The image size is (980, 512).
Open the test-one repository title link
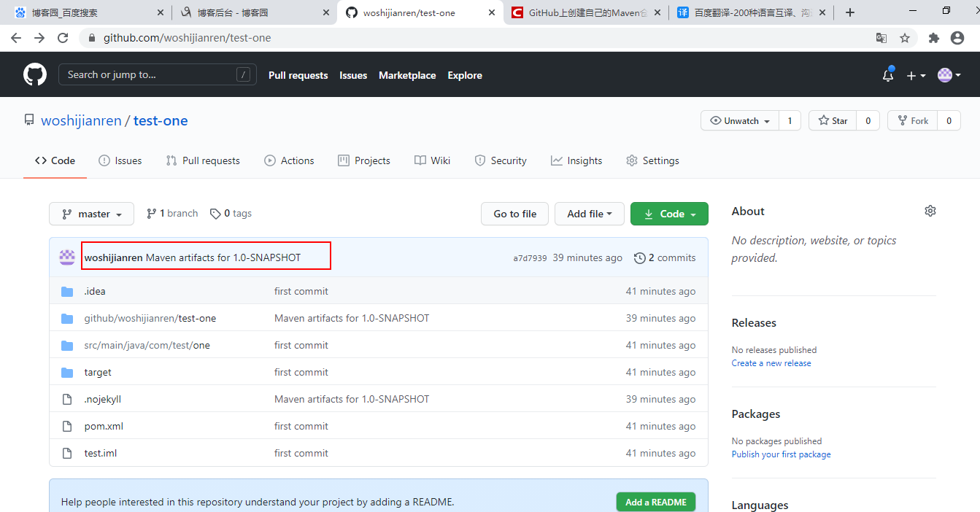[x=161, y=121]
